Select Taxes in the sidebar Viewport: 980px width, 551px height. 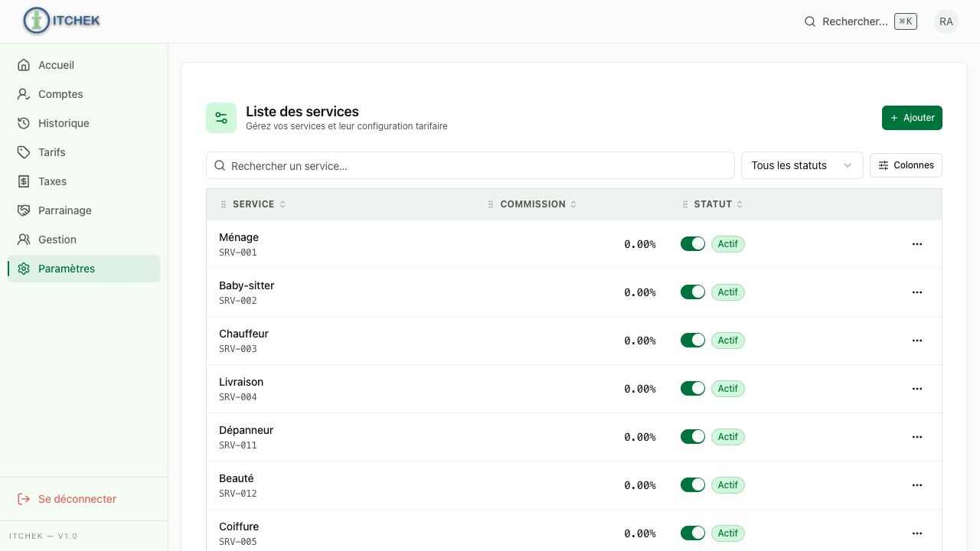[83, 181]
